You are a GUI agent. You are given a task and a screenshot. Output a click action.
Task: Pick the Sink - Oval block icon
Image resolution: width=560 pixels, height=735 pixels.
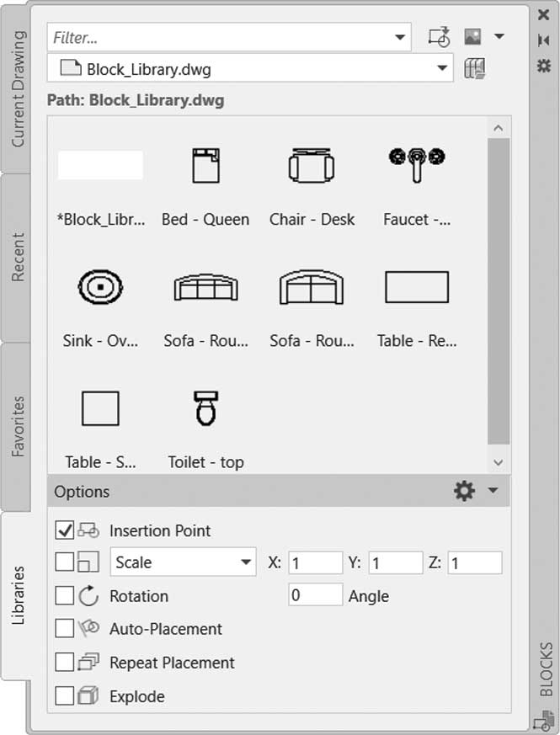(x=100, y=286)
